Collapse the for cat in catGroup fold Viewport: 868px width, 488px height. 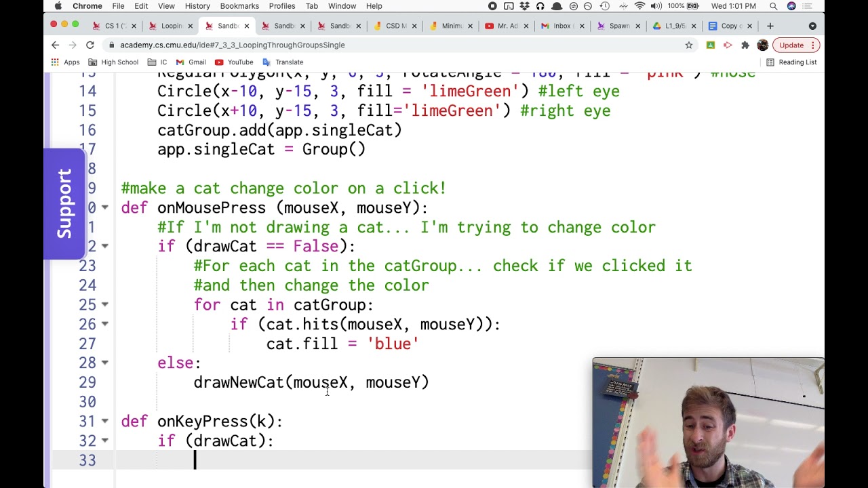(104, 304)
